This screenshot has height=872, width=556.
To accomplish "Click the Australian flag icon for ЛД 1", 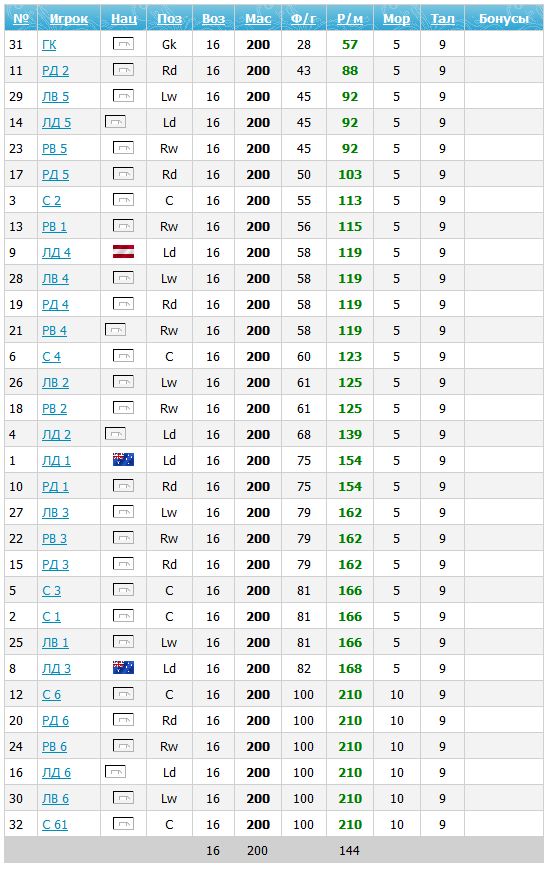I will 123,460.
